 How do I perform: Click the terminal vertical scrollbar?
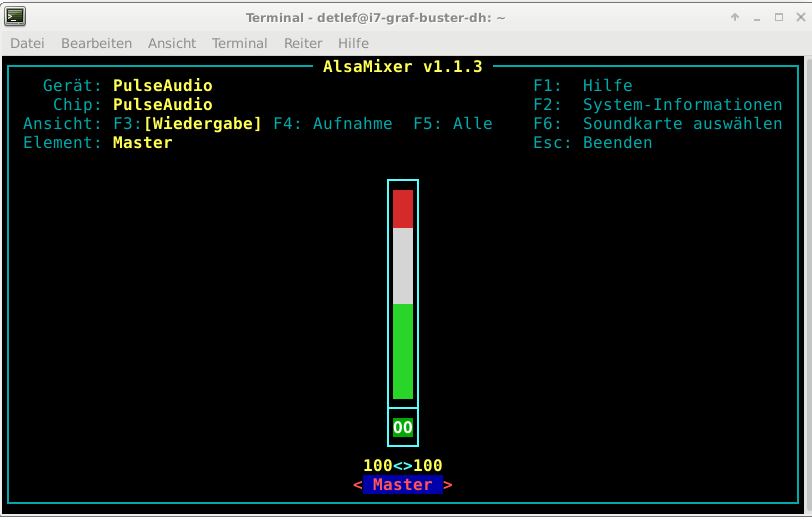pyautogui.click(x=808, y=285)
